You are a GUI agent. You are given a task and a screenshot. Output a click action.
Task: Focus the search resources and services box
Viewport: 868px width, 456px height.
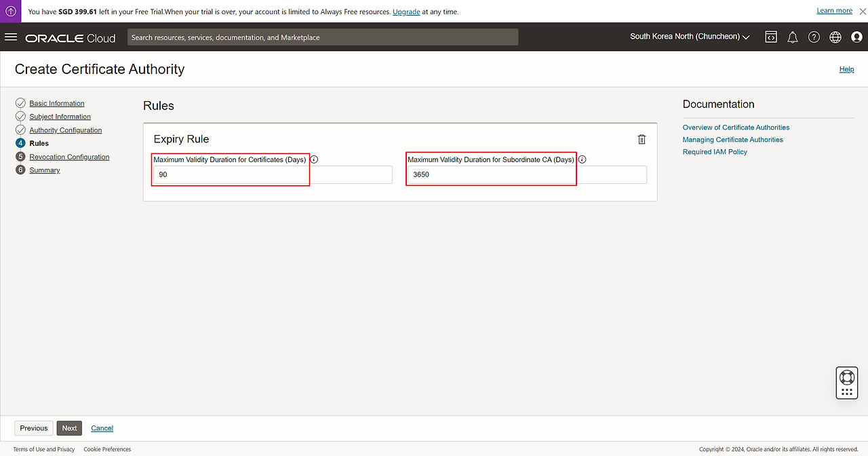(323, 37)
